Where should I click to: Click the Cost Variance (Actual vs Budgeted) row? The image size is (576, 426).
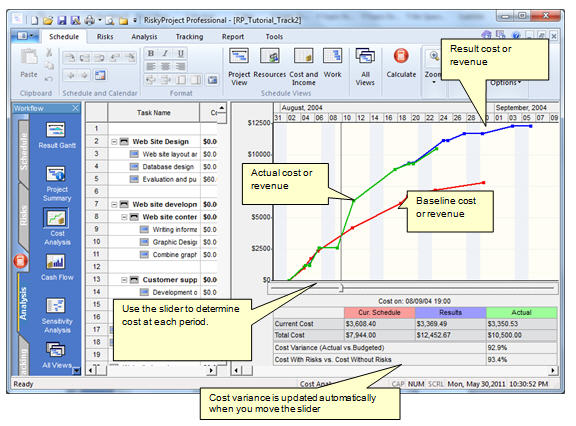click(x=415, y=347)
